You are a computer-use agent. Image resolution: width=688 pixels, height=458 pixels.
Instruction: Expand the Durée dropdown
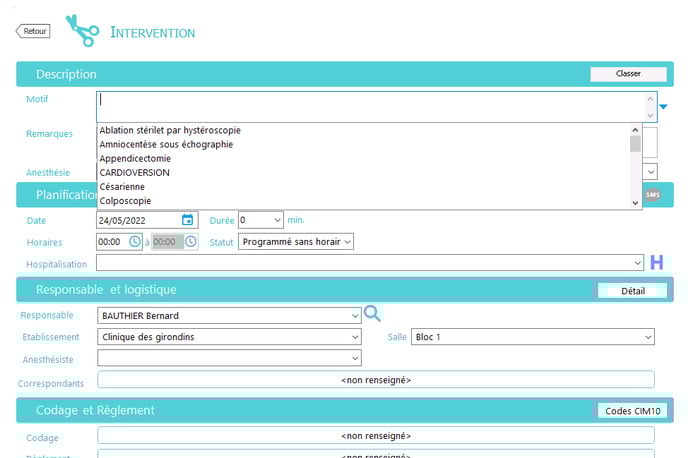[x=276, y=220]
